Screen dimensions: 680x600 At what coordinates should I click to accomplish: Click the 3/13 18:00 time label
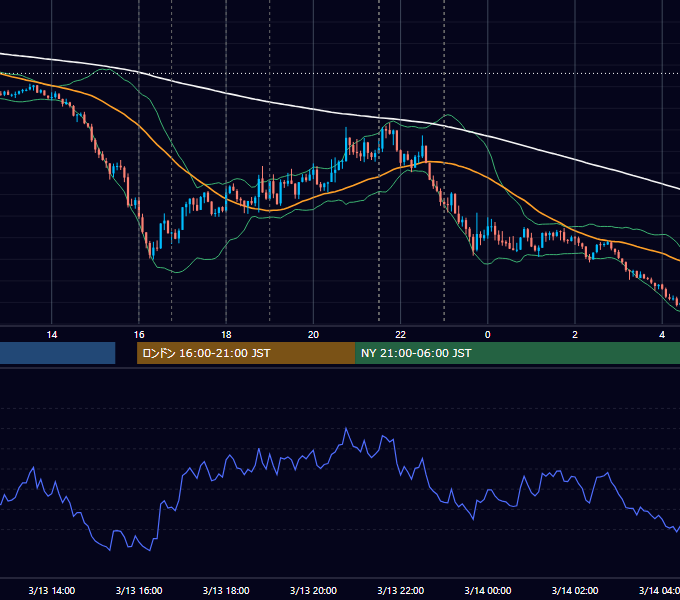226,590
